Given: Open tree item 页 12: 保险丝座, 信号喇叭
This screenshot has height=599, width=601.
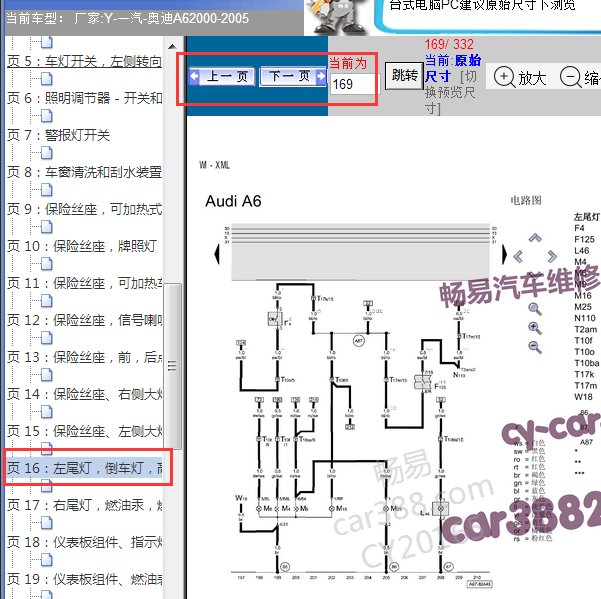Looking at the screenshot, I should point(84,320).
